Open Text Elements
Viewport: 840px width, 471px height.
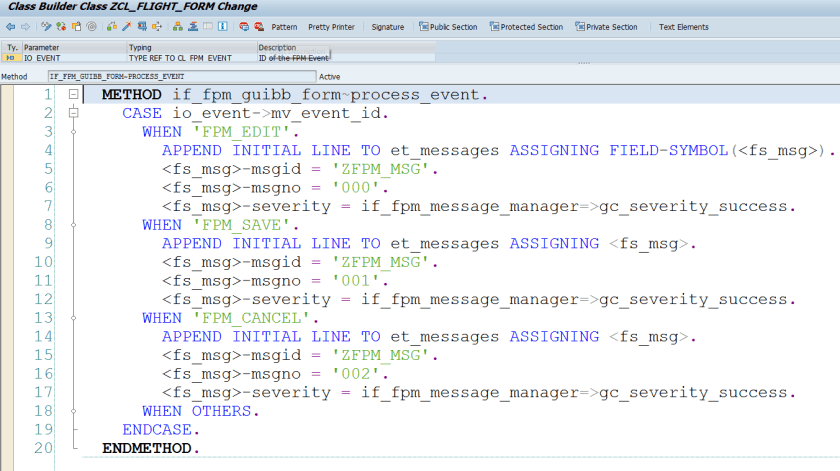[x=683, y=27]
